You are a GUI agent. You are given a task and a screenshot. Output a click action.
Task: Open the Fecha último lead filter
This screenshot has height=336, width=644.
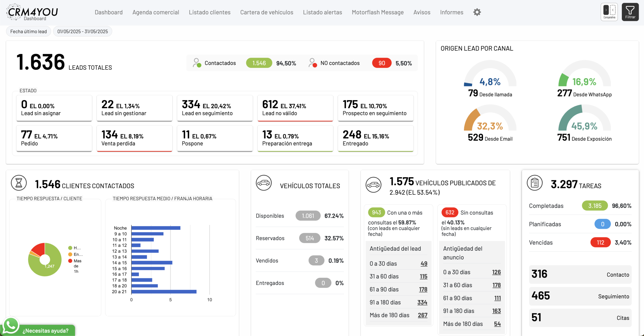pos(28,31)
